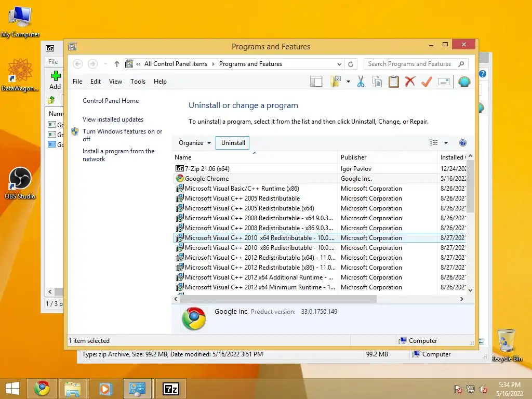Click the vertical scrollbar down arrow
Image resolution: width=532 pixels, height=399 pixels.
click(x=470, y=290)
